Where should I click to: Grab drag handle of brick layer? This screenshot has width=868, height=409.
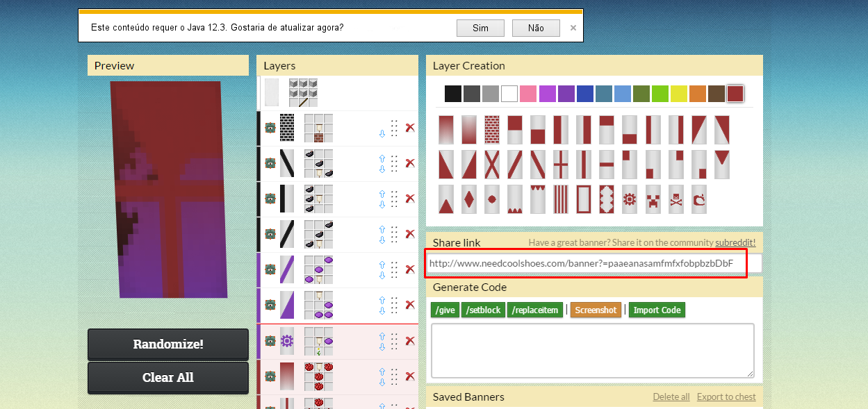pos(394,128)
